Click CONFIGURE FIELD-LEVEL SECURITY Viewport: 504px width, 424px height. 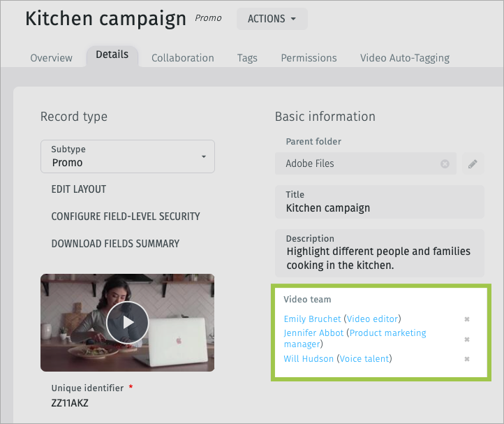[126, 217]
